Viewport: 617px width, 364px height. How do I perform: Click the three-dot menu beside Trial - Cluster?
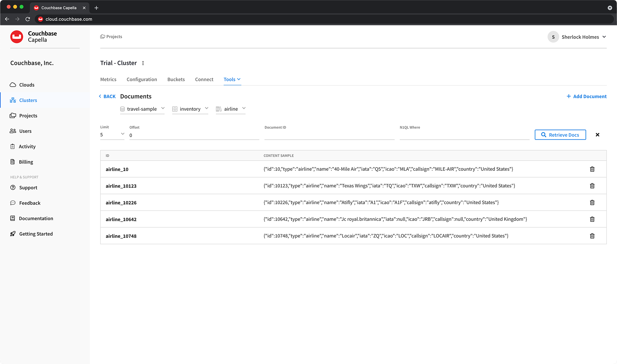pos(143,63)
